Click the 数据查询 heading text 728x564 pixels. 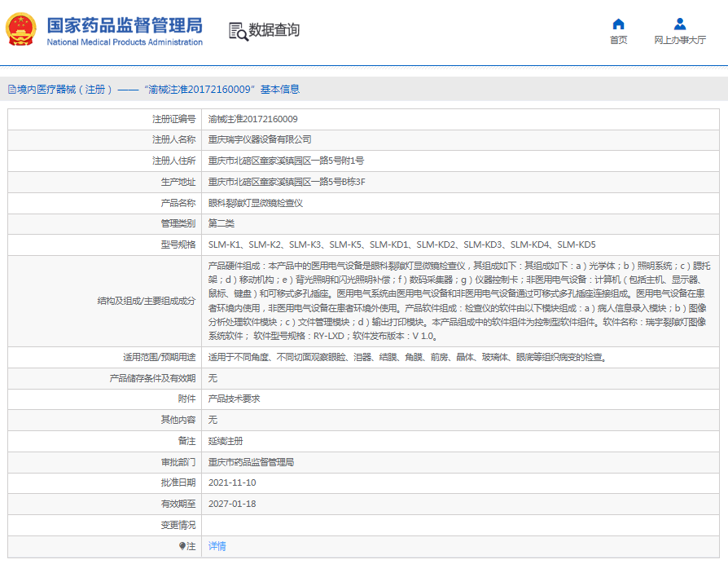[x=274, y=30]
